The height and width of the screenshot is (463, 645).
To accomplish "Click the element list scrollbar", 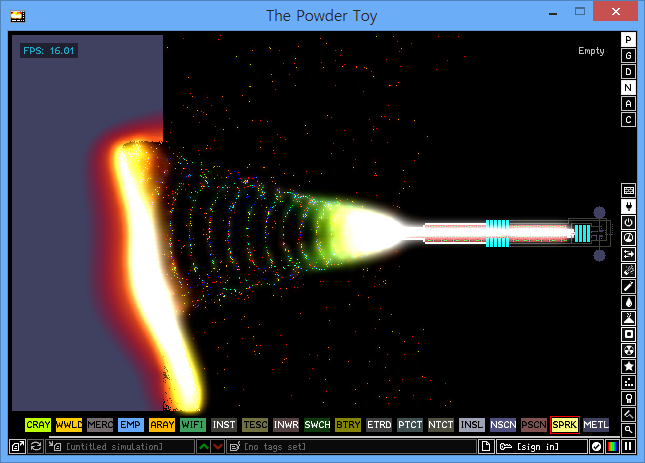I will pos(334,437).
